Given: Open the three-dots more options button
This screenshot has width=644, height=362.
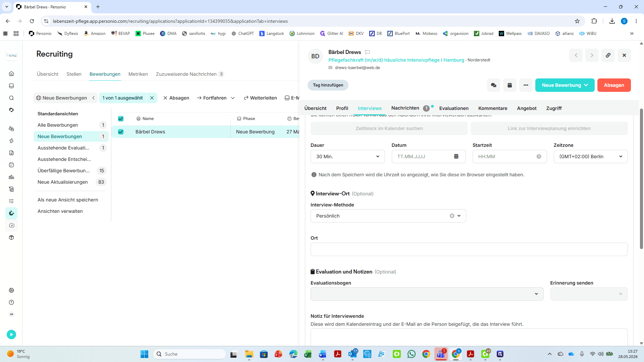Looking at the screenshot, I should point(526,85).
